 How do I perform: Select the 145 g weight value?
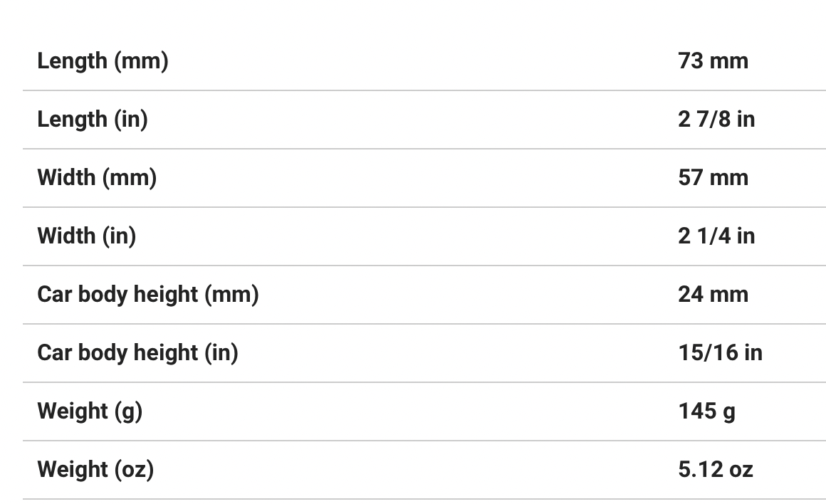pos(706,411)
